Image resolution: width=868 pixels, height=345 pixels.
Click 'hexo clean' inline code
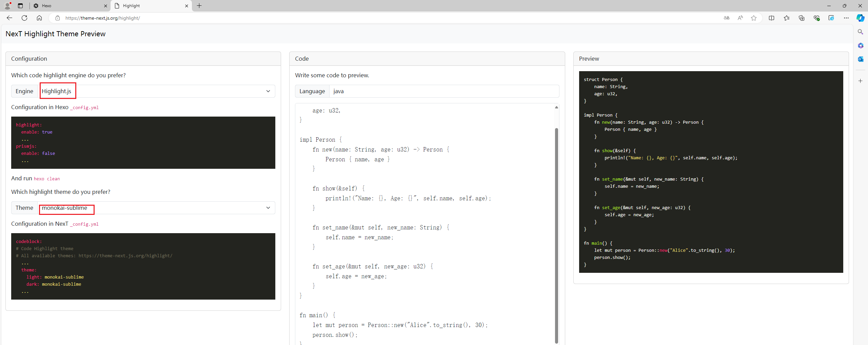pos(47,179)
